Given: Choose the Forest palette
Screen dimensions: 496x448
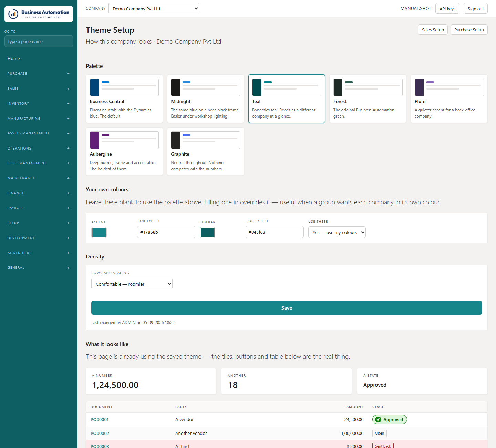Looking at the screenshot, I should pos(368,99).
